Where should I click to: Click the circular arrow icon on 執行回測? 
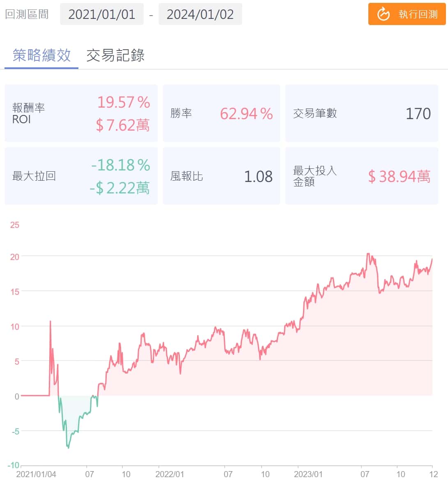[383, 14]
